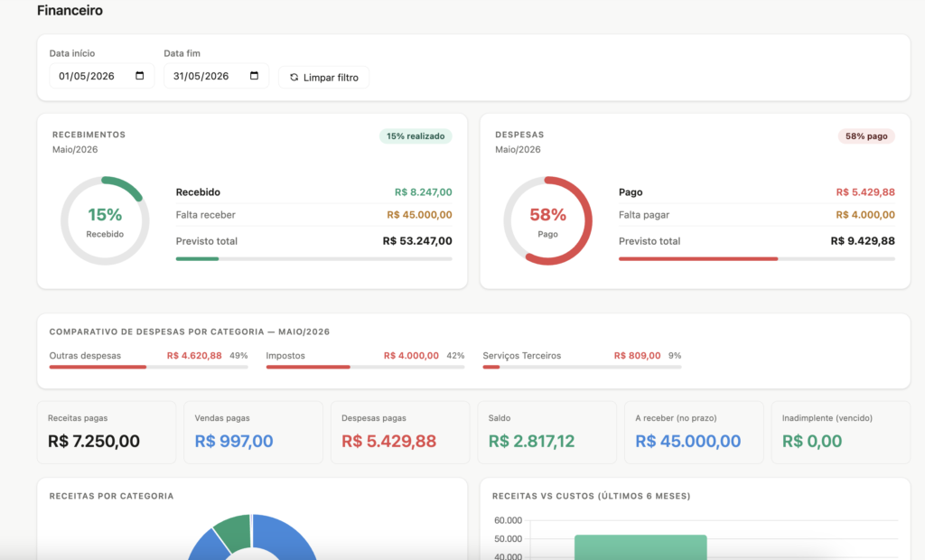925x560 pixels.
Task: Click the Outras despesas category bar
Action: coord(149,367)
